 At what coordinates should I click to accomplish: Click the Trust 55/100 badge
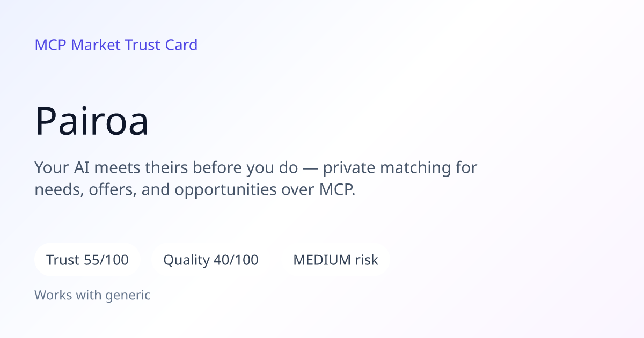click(87, 260)
